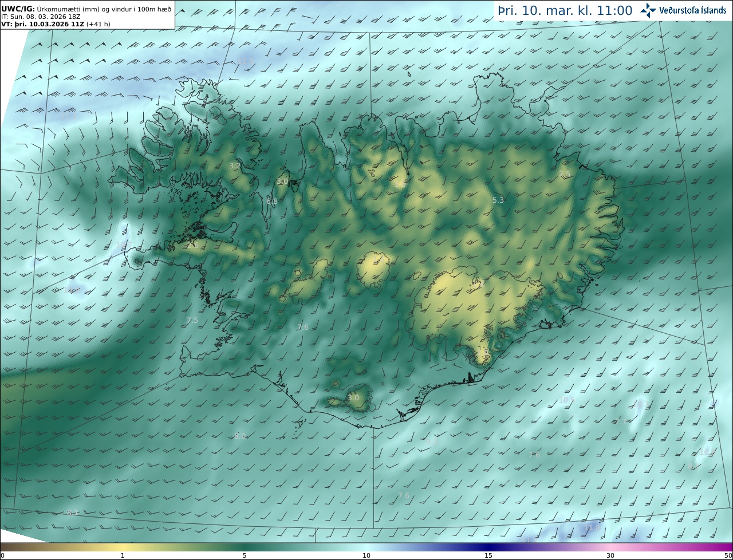Screen dimensions: 733x560
Task: Click the colorbar tick label 50
Action: pos(728,555)
